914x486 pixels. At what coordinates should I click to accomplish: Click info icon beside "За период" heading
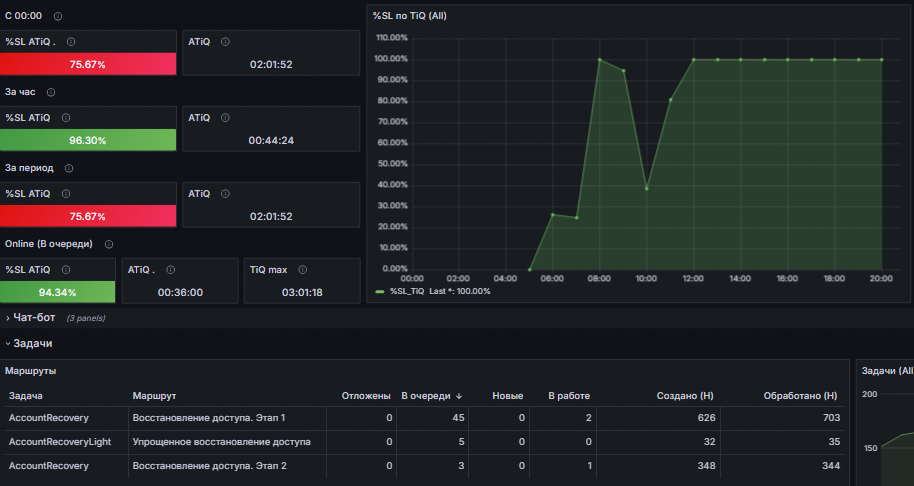click(x=69, y=168)
